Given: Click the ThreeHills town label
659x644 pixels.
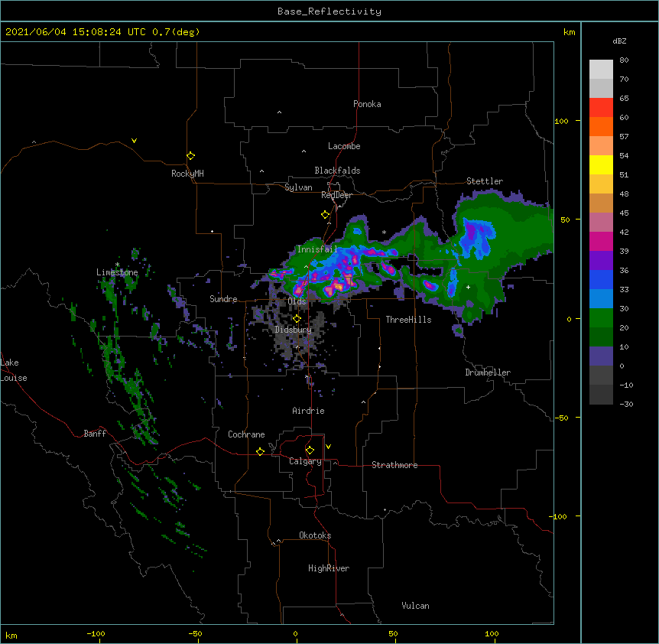Looking at the screenshot, I should click(408, 320).
